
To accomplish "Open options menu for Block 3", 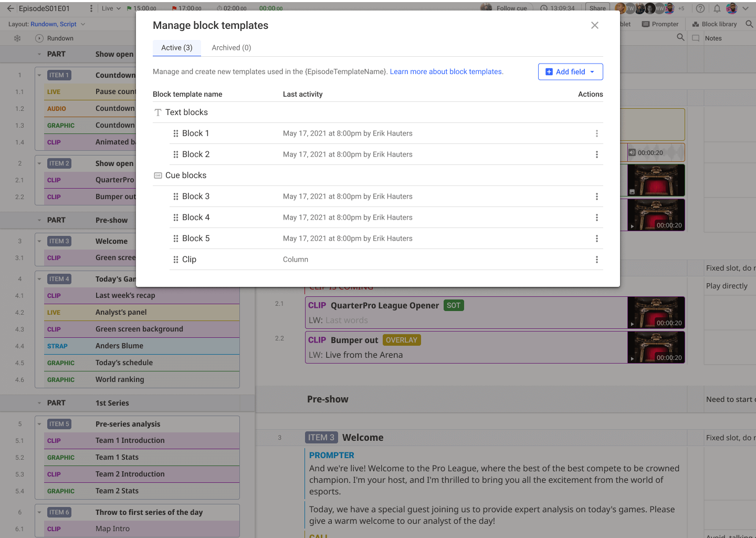I will tap(596, 196).
